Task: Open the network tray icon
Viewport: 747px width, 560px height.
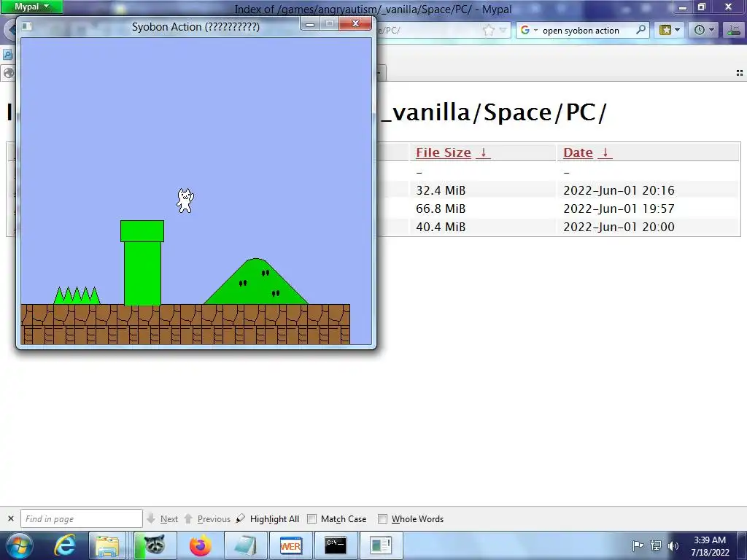Action: coord(656,545)
